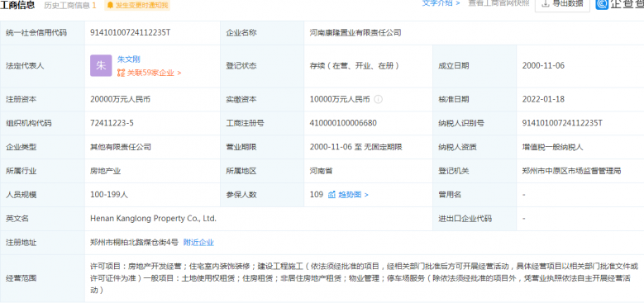The height and width of the screenshot is (303, 644).
Task: Select insured count 109
Action: click(x=317, y=195)
